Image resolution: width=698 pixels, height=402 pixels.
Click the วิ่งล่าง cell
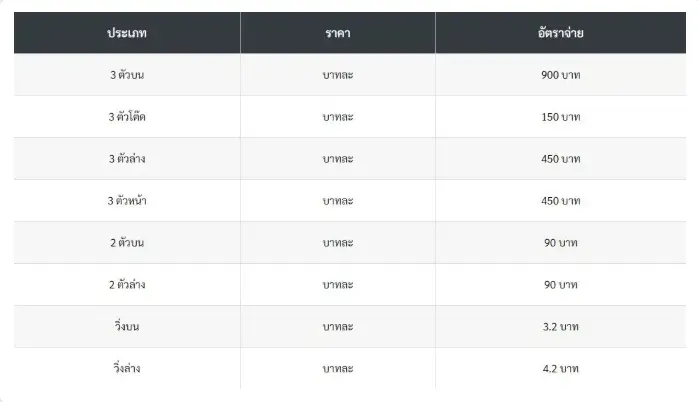point(127,369)
